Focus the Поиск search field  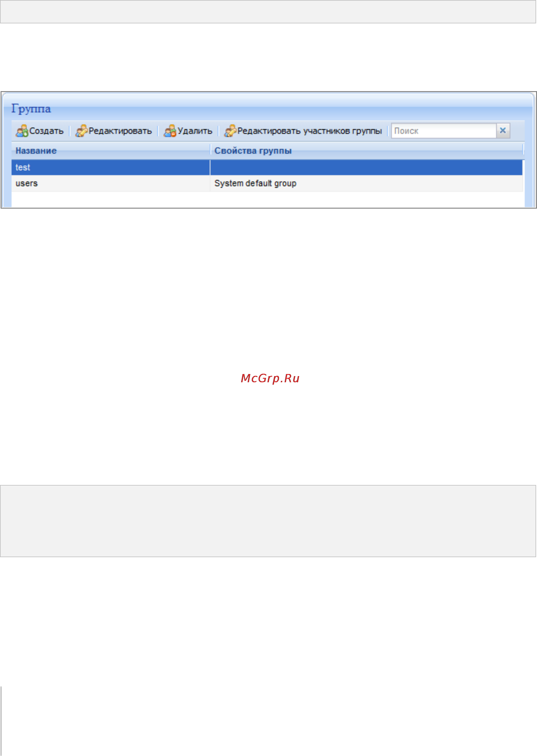[444, 130]
